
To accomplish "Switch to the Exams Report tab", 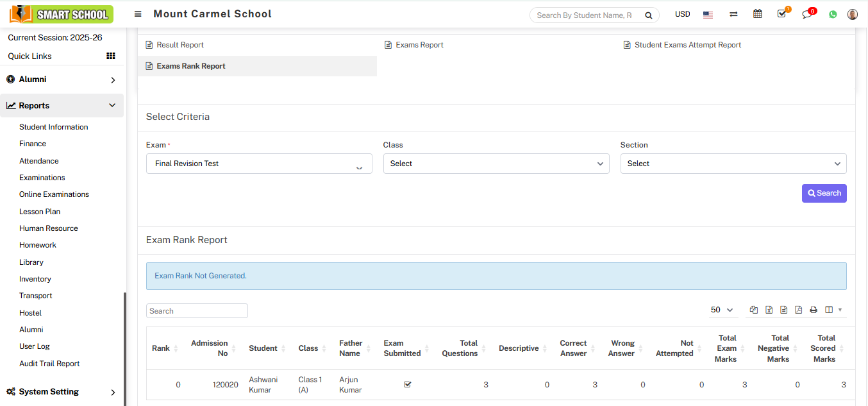I will (419, 44).
